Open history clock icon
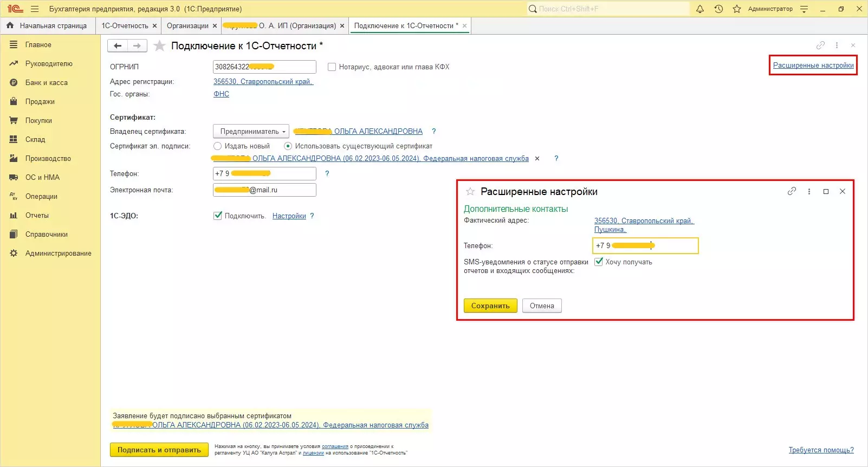The width and height of the screenshot is (868, 467). click(718, 9)
